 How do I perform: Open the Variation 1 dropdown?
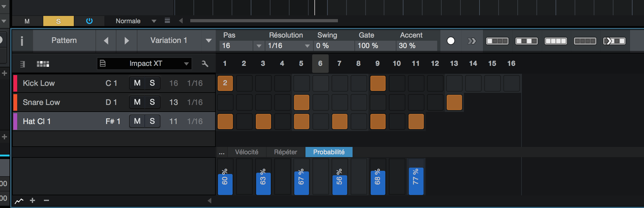pos(208,41)
